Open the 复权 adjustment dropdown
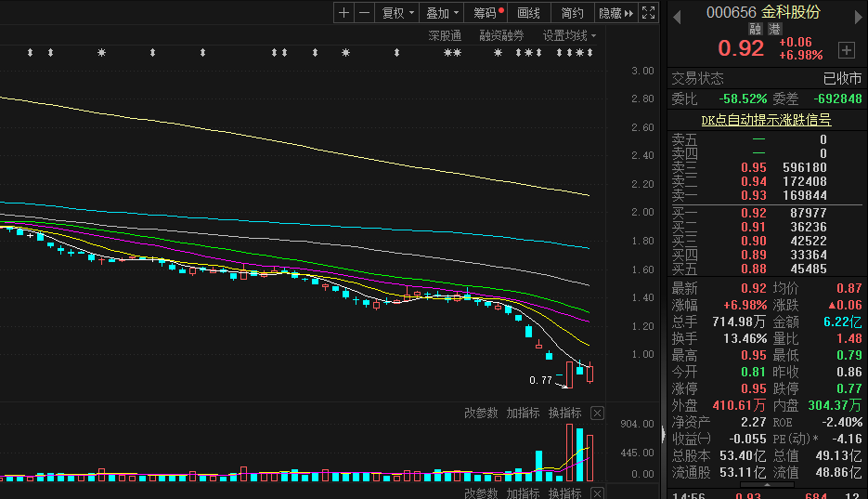Screen dimensions: 868x499 (397, 12)
